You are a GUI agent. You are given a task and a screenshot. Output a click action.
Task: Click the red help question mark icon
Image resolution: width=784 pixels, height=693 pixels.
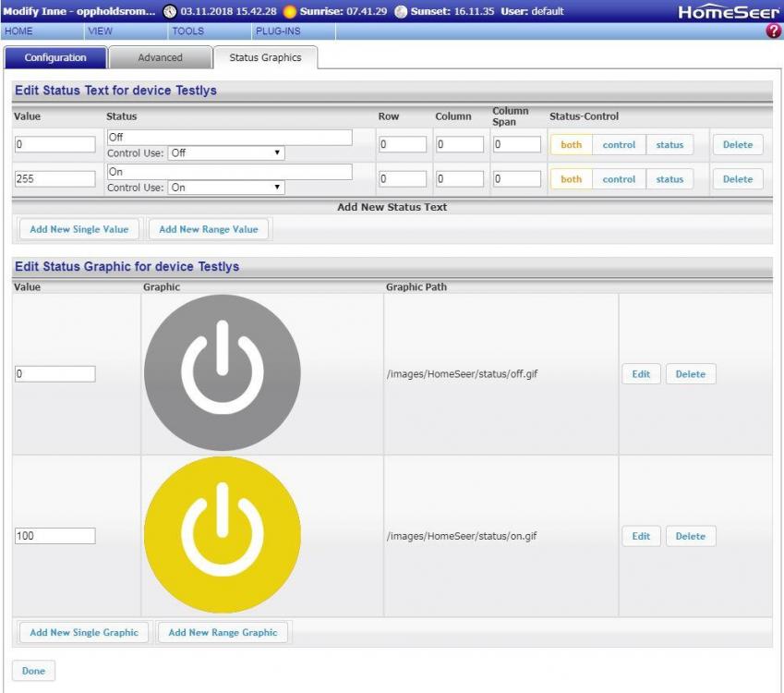point(774,31)
